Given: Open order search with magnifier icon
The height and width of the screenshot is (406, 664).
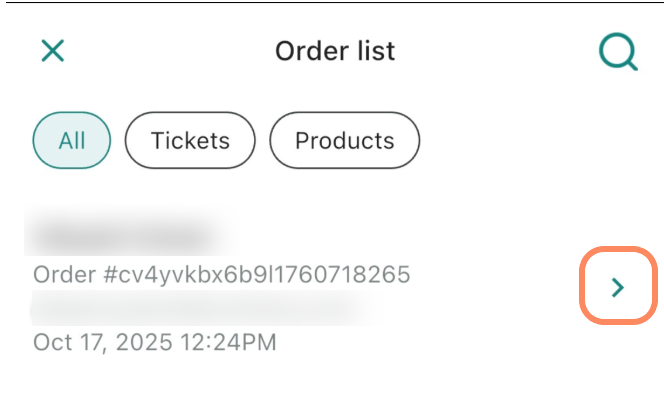Looking at the screenshot, I should tap(617, 52).
